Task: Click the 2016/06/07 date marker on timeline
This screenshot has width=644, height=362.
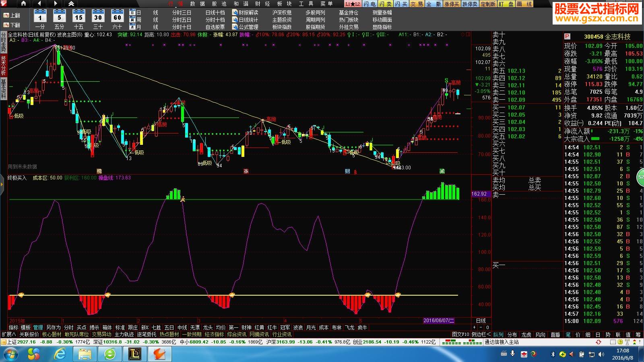Action: 439,321
